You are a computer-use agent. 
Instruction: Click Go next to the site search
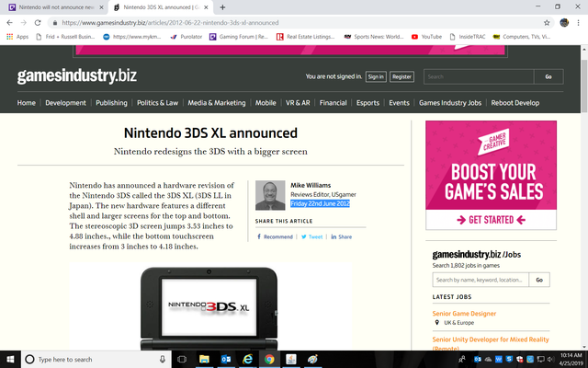(x=548, y=76)
